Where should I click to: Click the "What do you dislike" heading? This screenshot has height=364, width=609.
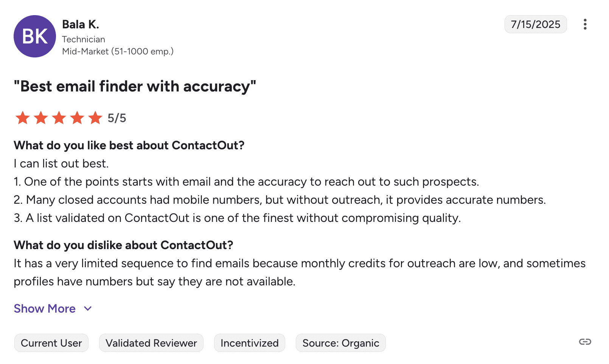click(x=123, y=245)
